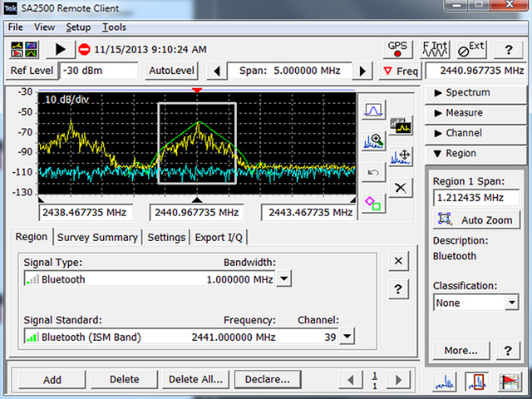The width and height of the screenshot is (532, 399).
Task: Click the Auto Zoom button
Action: click(476, 219)
